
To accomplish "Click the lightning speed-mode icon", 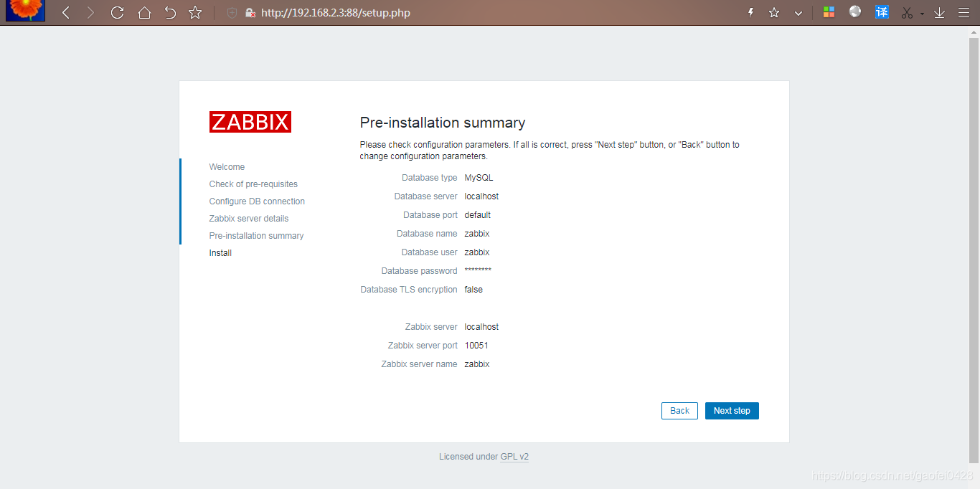I will point(751,12).
